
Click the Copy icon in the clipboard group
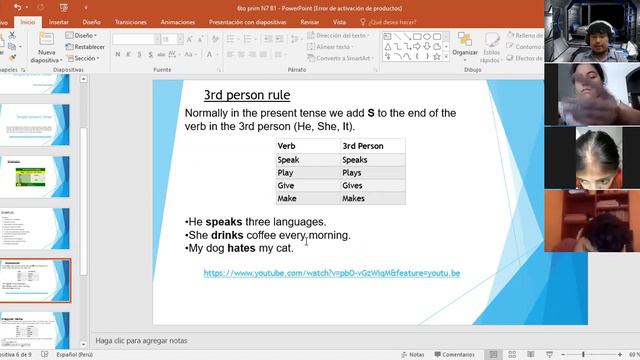(12, 47)
